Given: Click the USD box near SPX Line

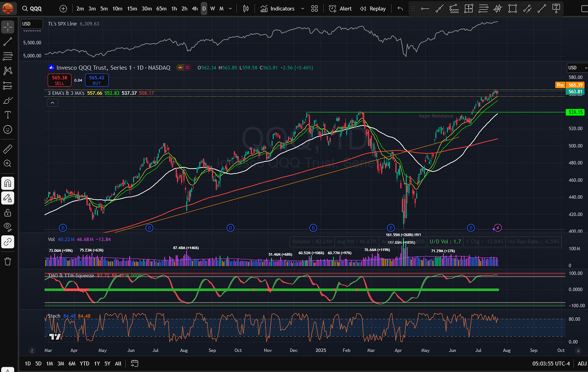Looking at the screenshot, I should pos(31,24).
